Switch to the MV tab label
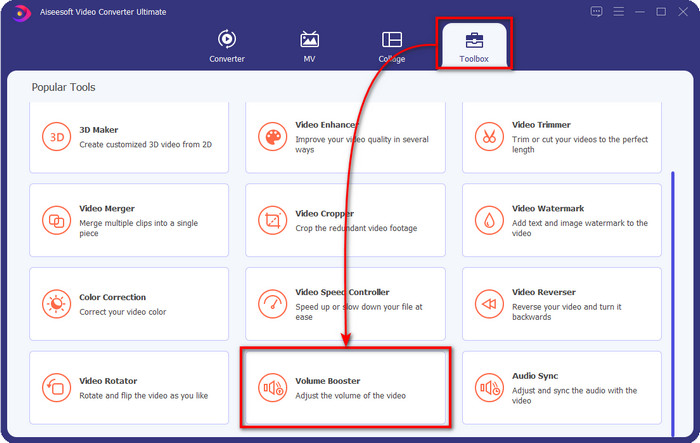The image size is (700, 443). coord(309,59)
